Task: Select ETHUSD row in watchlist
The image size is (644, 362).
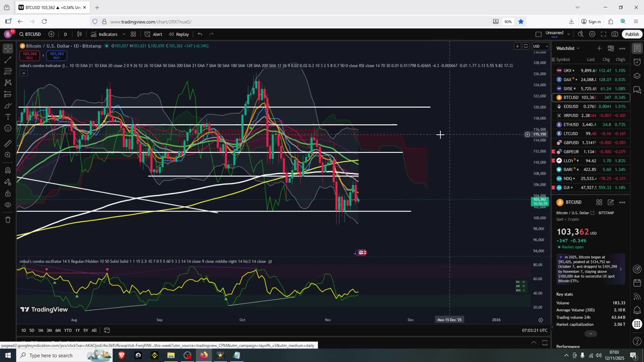Action: pos(591,125)
